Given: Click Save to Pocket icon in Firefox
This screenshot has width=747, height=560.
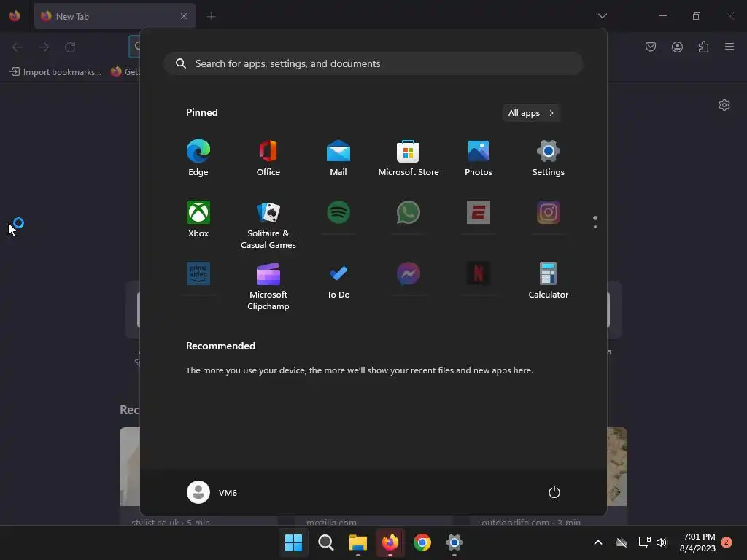Looking at the screenshot, I should click(651, 47).
